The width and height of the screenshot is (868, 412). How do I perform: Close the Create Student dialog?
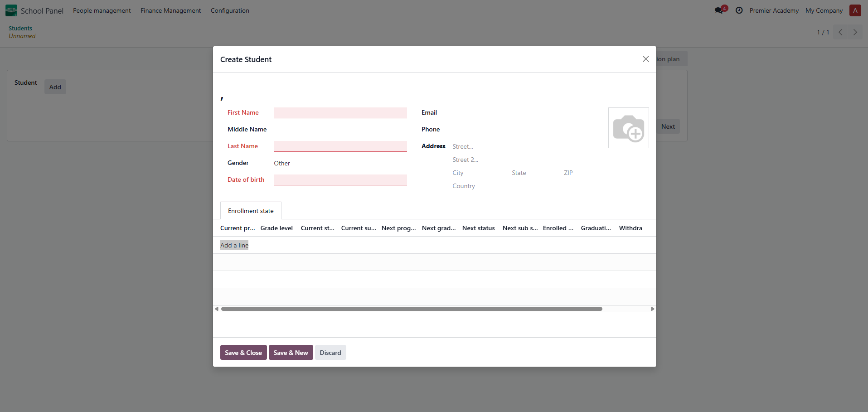point(645,59)
